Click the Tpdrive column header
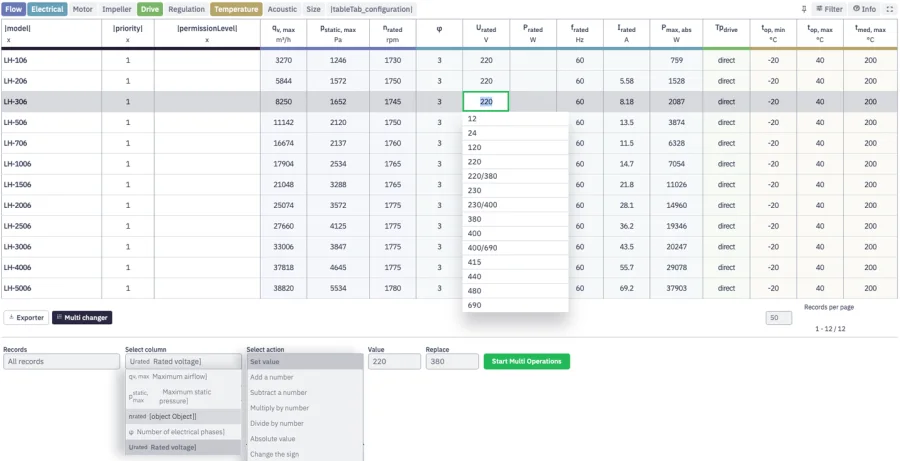 tap(726, 33)
